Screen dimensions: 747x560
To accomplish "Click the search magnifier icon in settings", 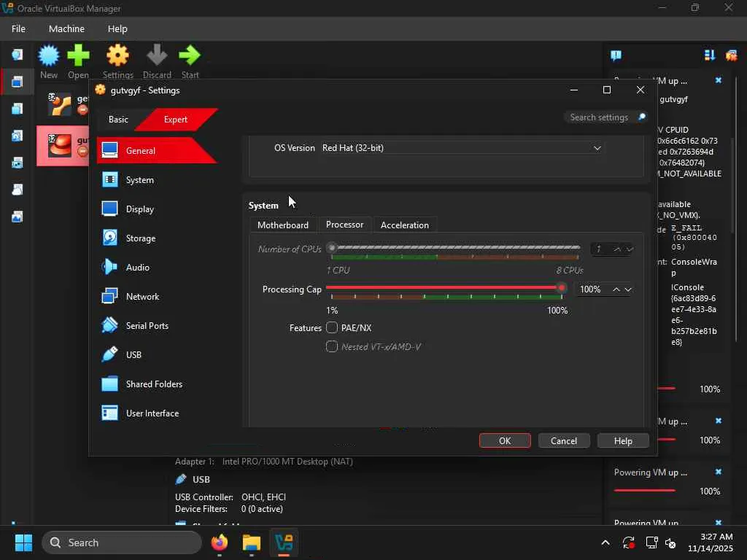I will (x=641, y=117).
